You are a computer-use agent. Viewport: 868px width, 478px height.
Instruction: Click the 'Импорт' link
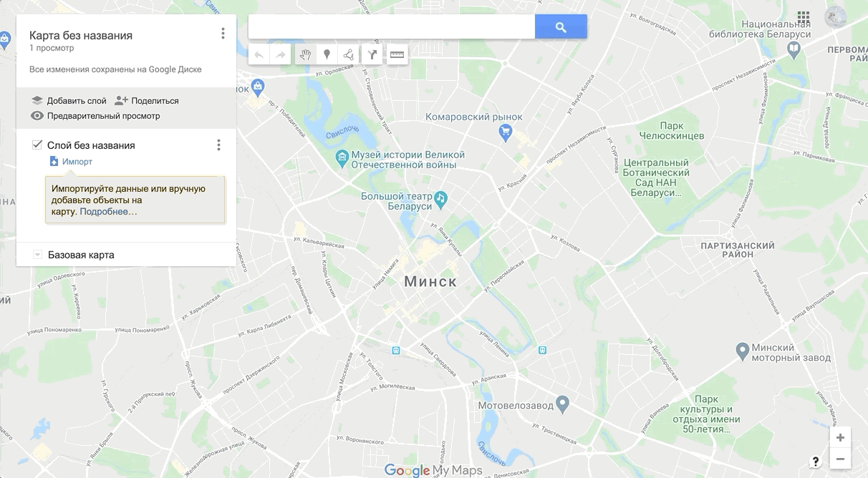click(77, 162)
